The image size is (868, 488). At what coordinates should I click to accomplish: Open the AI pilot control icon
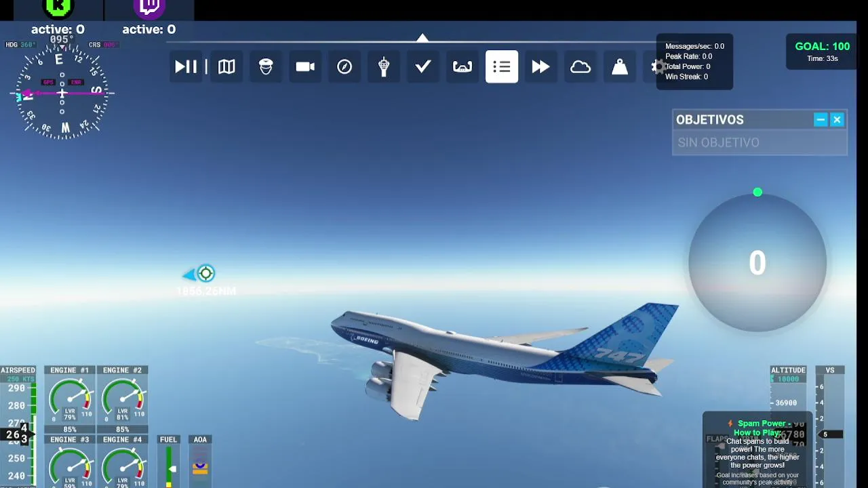tap(266, 66)
